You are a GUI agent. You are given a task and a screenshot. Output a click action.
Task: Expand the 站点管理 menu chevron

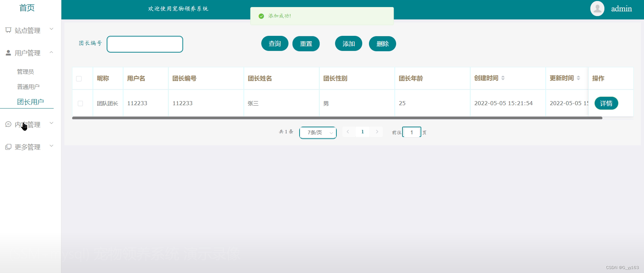coord(52,29)
